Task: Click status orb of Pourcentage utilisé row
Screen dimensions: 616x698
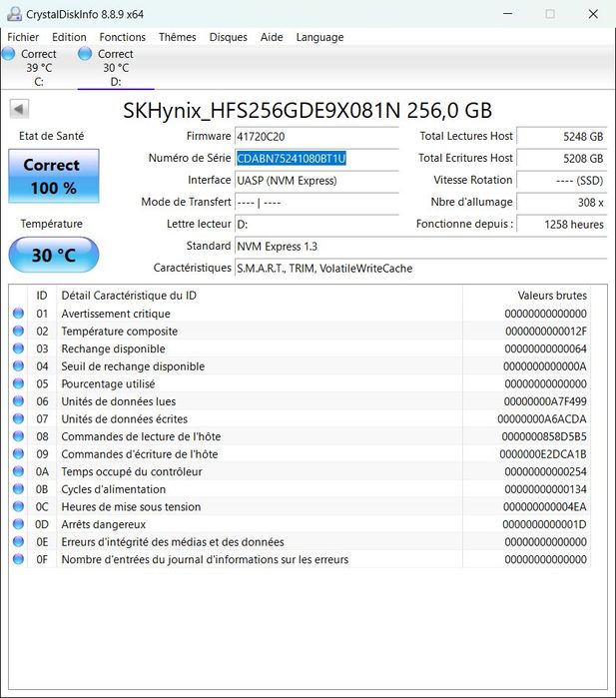Action: (x=18, y=383)
